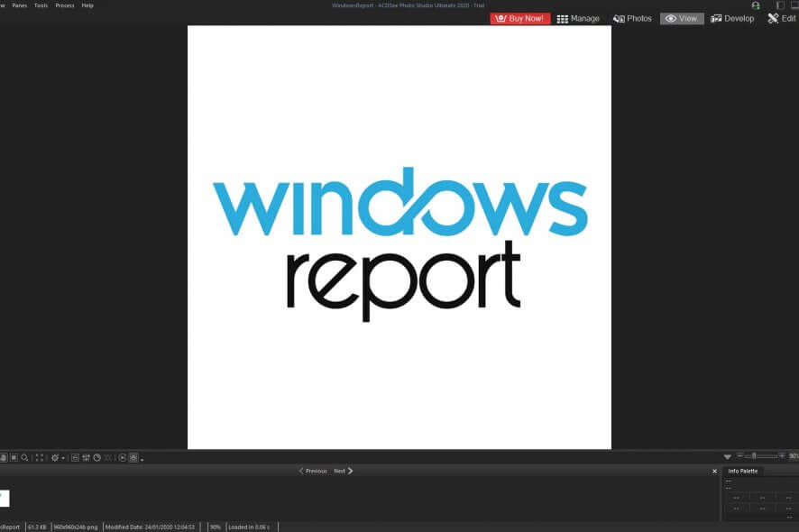Toggle full screen view icon
The height and width of the screenshot is (532, 799).
pyautogui.click(x=40, y=457)
